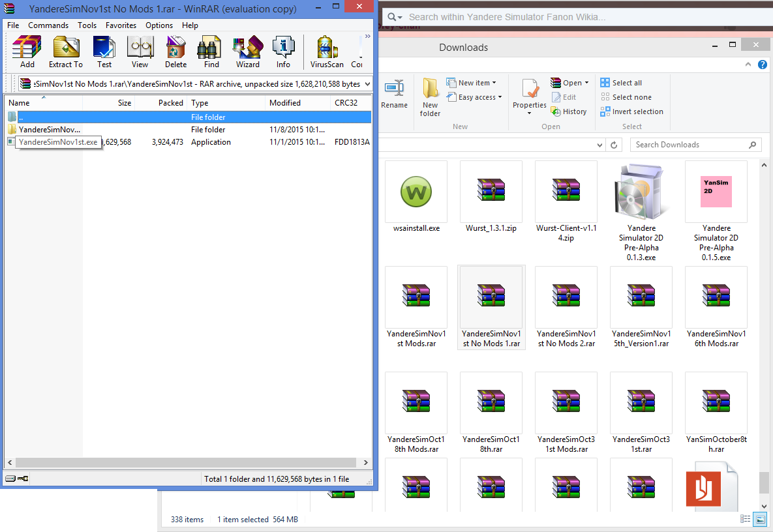Select wsainstall.exe in Downloads

coord(416,197)
